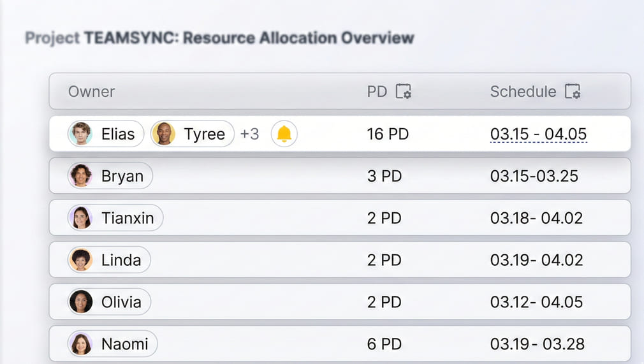Click Tyree's avatar picture
The height and width of the screenshot is (364, 644).
pyautogui.click(x=164, y=134)
